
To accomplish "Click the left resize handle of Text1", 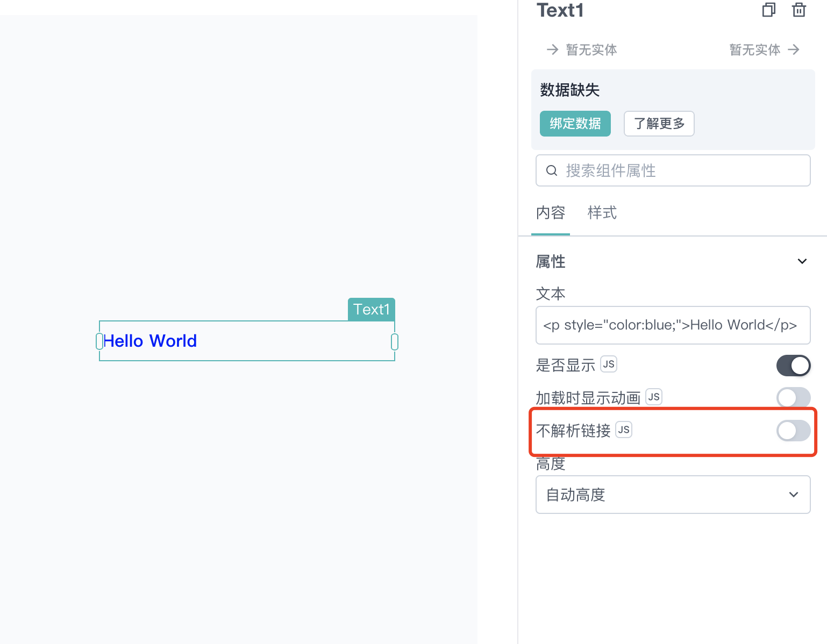I will 99,341.
